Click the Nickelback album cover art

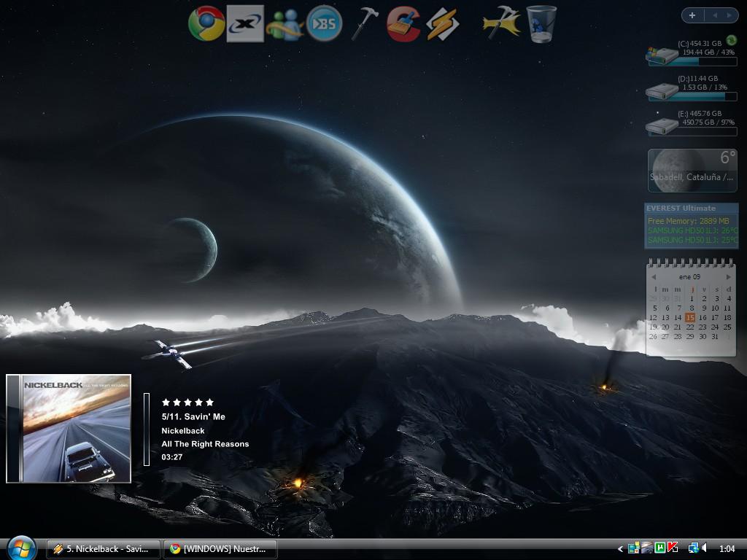coord(69,429)
